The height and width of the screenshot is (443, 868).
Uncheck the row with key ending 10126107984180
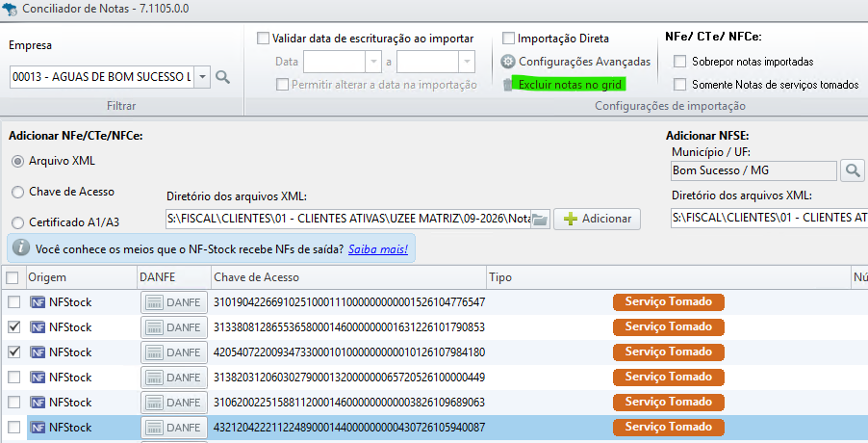[x=13, y=352]
